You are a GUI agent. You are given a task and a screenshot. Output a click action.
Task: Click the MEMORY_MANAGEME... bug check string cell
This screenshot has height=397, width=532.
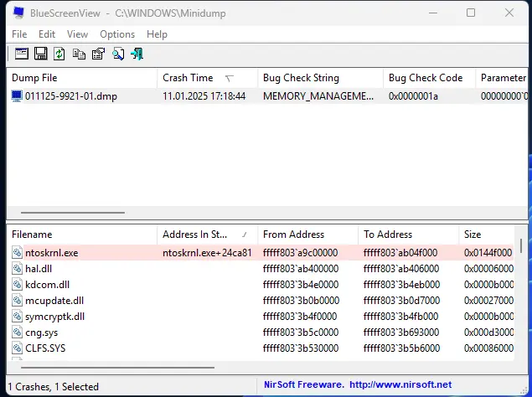click(318, 96)
